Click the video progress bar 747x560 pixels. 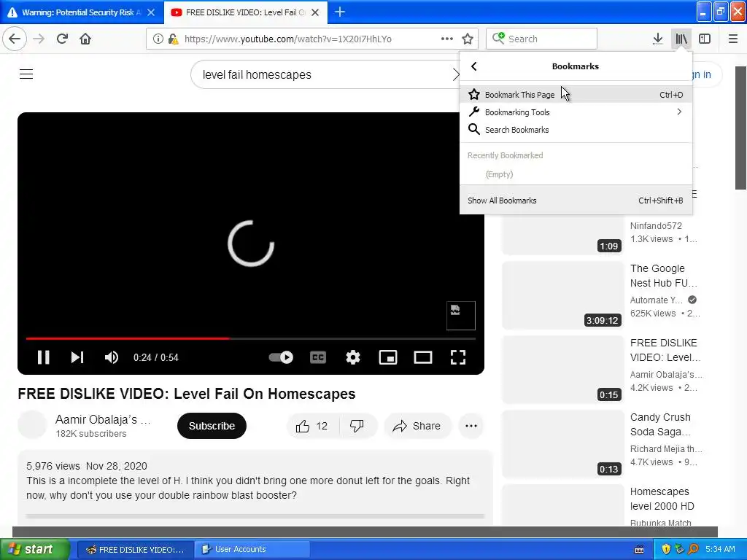[251, 338]
